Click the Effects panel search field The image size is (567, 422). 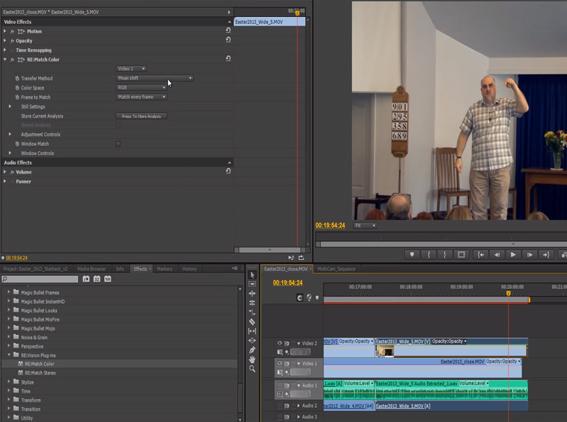pos(40,279)
